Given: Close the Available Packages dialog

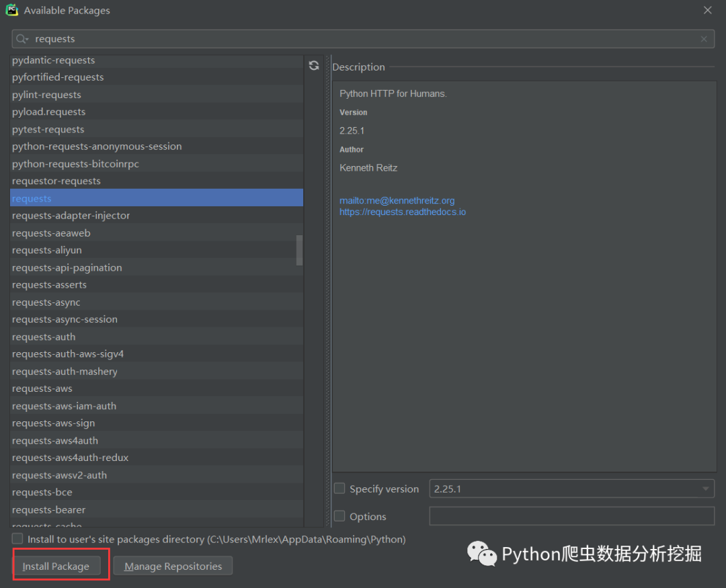Looking at the screenshot, I should [x=707, y=10].
